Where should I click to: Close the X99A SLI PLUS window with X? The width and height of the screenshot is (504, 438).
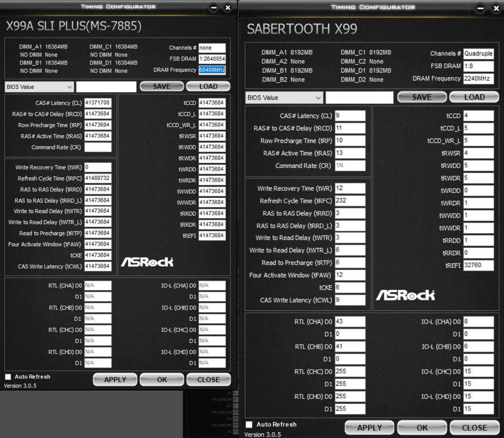click(x=228, y=8)
